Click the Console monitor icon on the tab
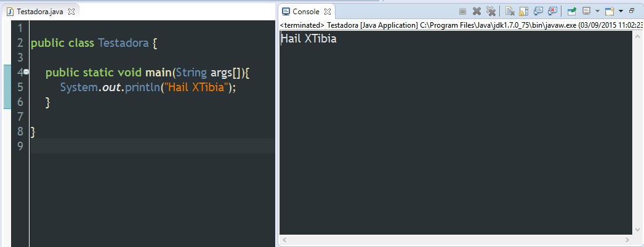Viewport: 644px width, 247px height. (286, 12)
